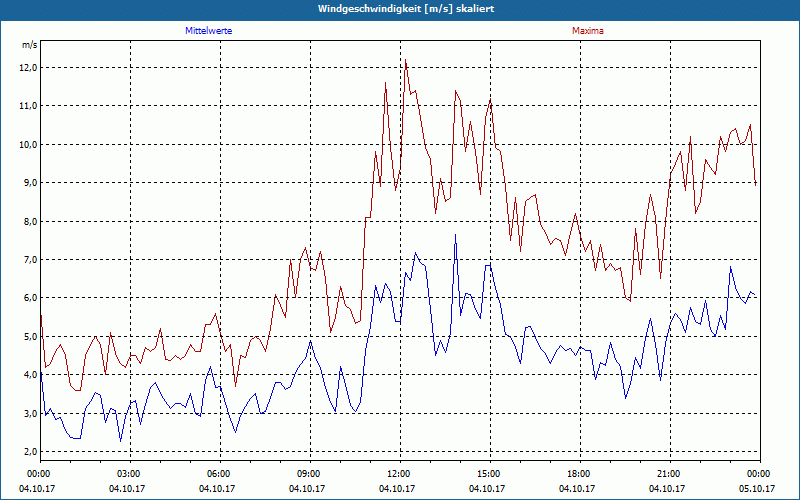Screen dimensions: 800x500
Task: Select the 11,0 y-axis value
Action: (x=29, y=106)
